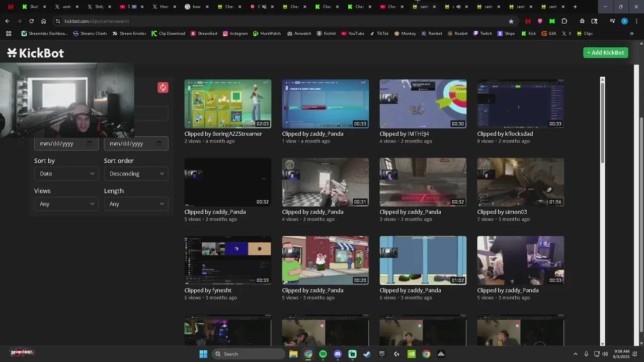Screen dimensions: 644x362
Task: Expand hidden system tray icons
Action: tap(576, 354)
